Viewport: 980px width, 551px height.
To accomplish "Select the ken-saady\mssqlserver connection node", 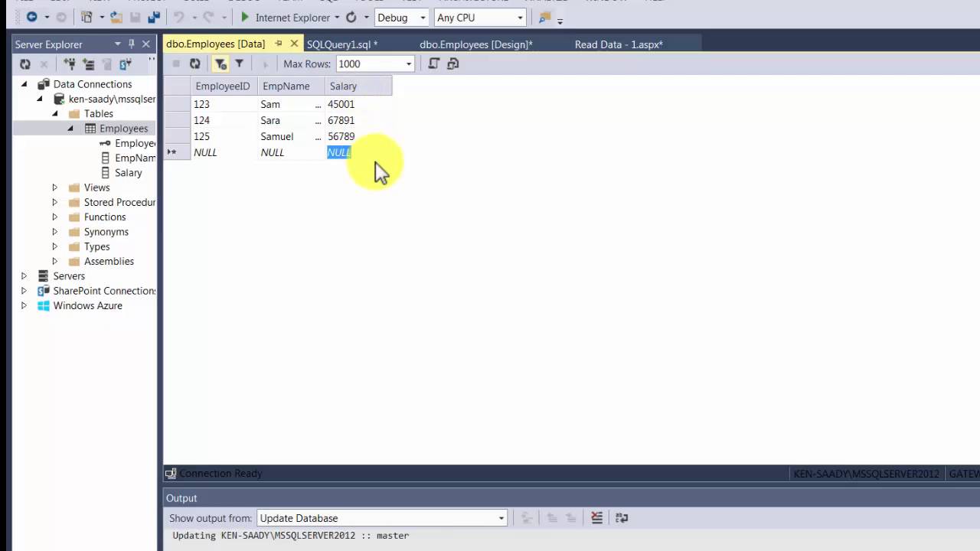I will pyautogui.click(x=112, y=99).
